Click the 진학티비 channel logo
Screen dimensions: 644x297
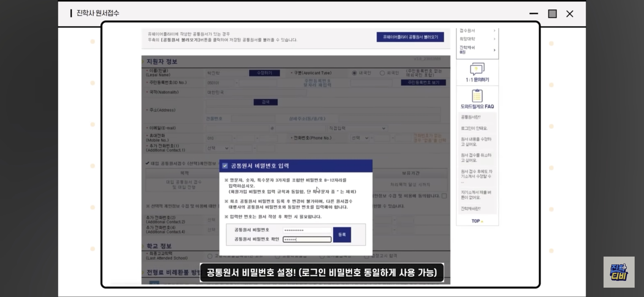coord(619,272)
